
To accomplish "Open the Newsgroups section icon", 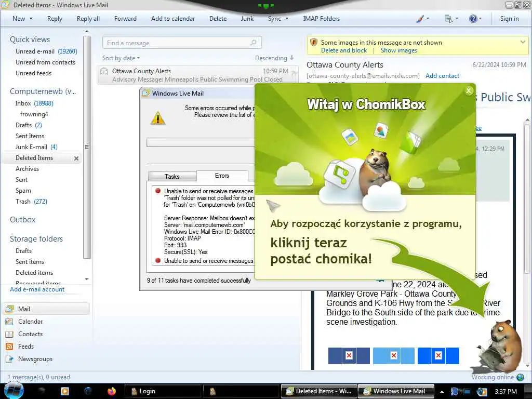I will 9,358.
